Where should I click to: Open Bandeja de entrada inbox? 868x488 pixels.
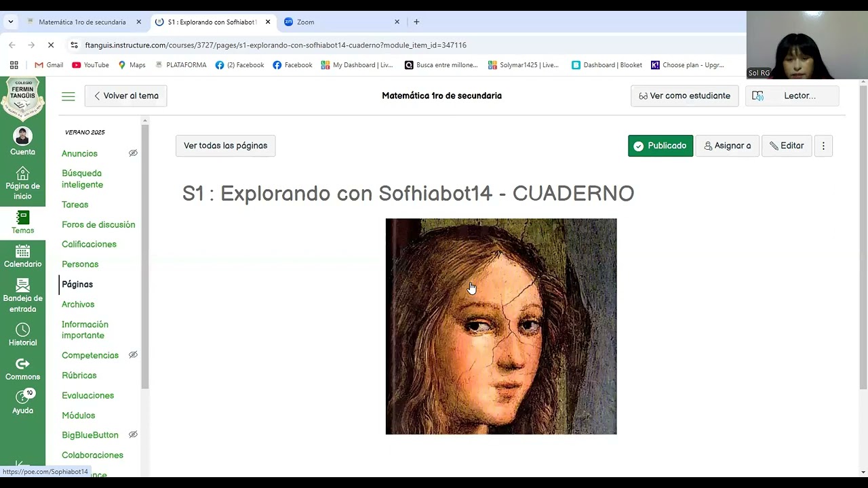click(x=22, y=296)
